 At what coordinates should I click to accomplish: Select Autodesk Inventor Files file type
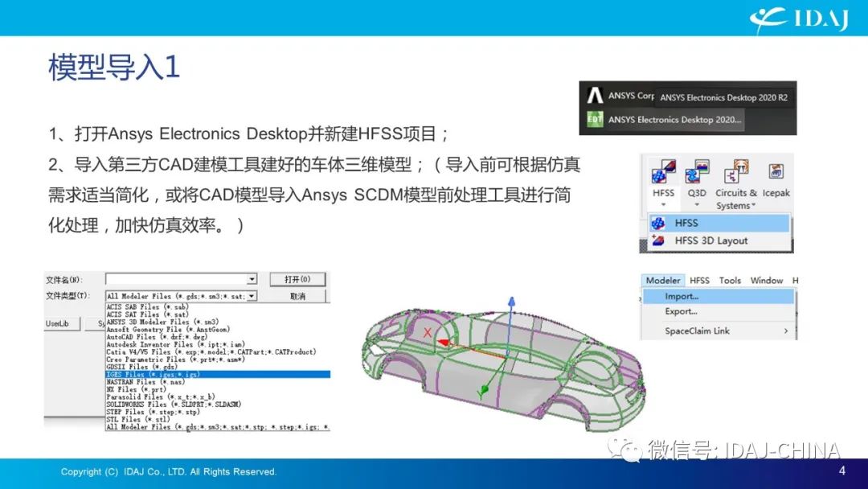tap(218, 344)
